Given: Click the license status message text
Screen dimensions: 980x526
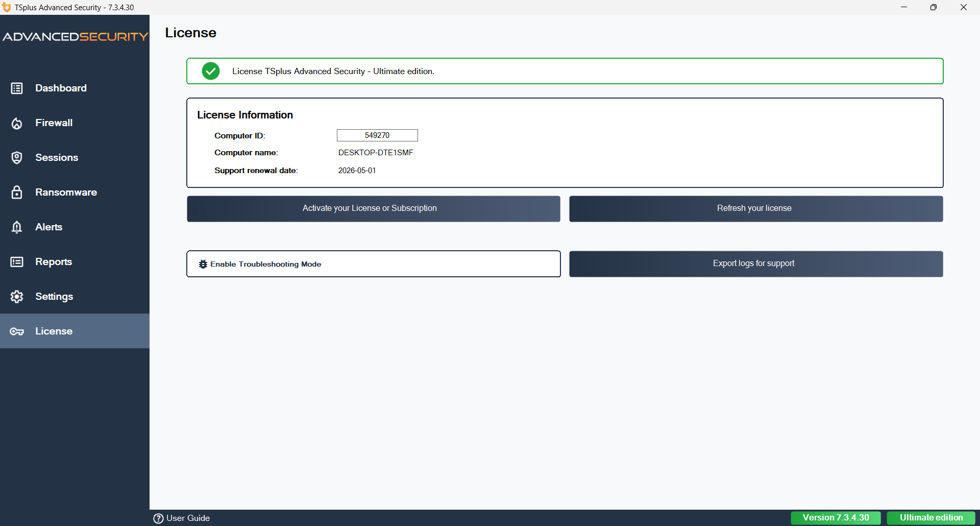Looking at the screenshot, I should tap(333, 71).
